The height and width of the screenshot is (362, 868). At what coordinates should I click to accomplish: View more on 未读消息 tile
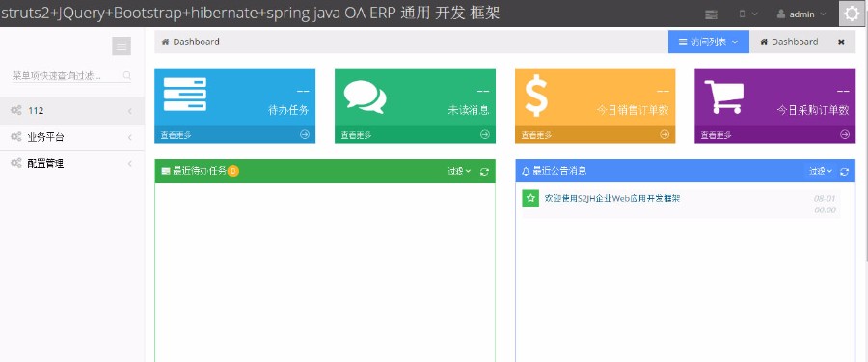[415, 135]
